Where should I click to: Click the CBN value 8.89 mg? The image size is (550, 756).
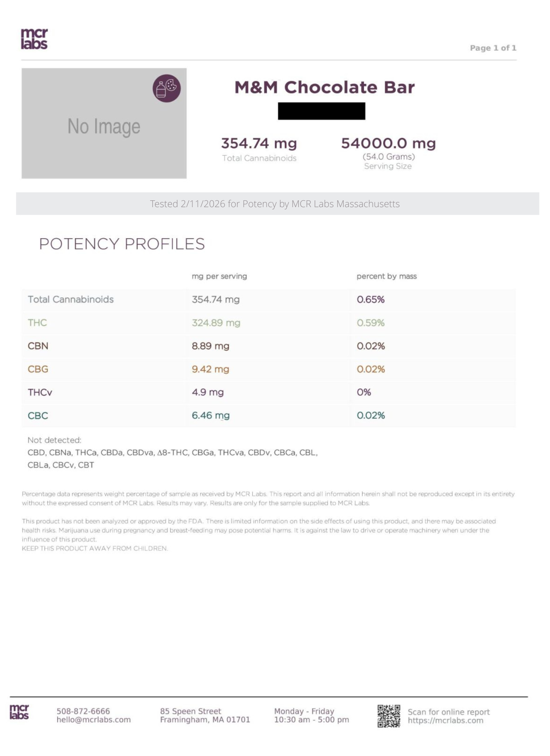click(x=211, y=346)
